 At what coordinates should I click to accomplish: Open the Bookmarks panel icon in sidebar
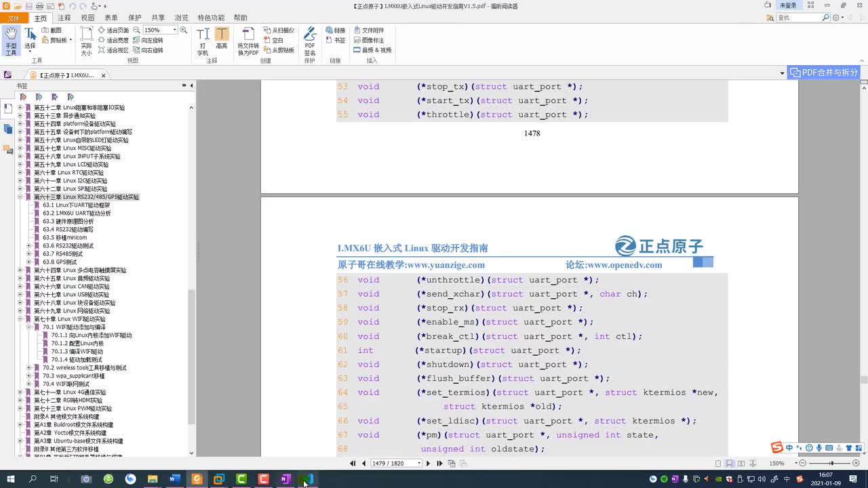(7, 108)
